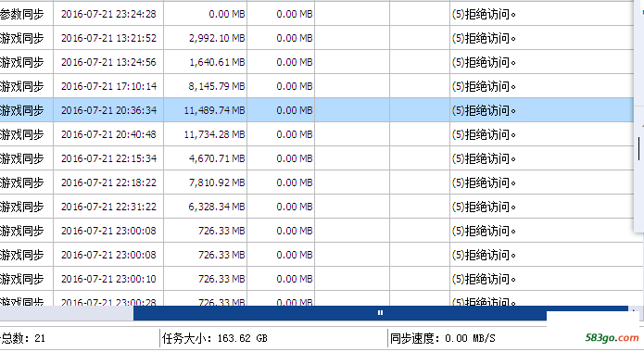Select the 7,810.92 MB size cell
Screen dimensions: 644x352
click(x=217, y=182)
